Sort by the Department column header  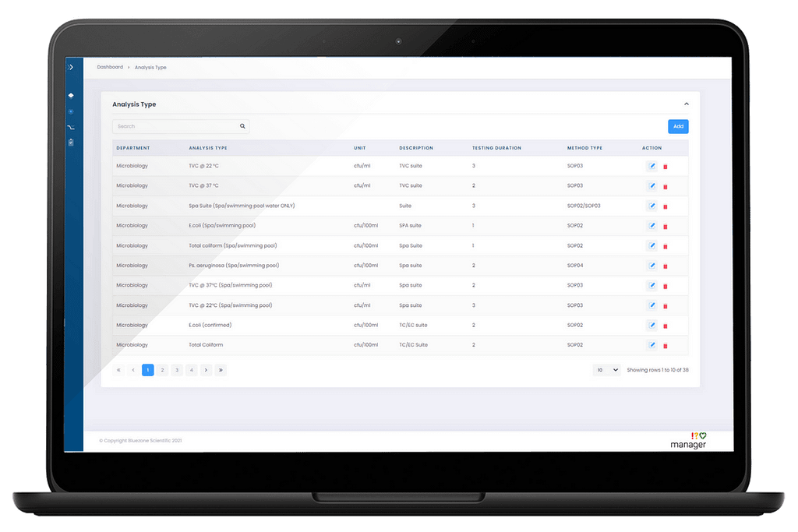click(x=132, y=148)
